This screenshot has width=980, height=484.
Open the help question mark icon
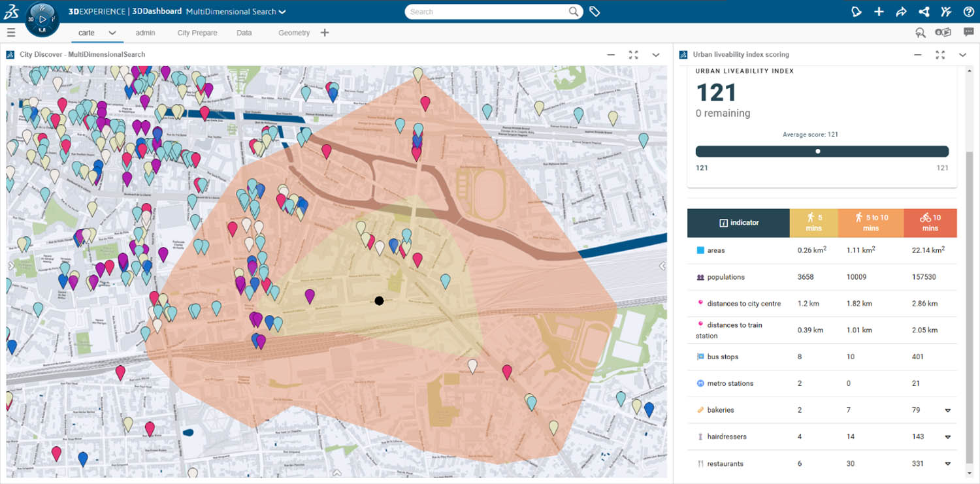(968, 12)
